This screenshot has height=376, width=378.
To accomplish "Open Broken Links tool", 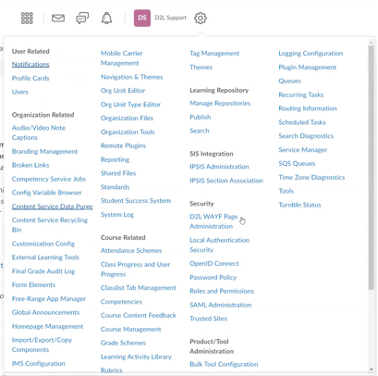I will click(x=31, y=165).
